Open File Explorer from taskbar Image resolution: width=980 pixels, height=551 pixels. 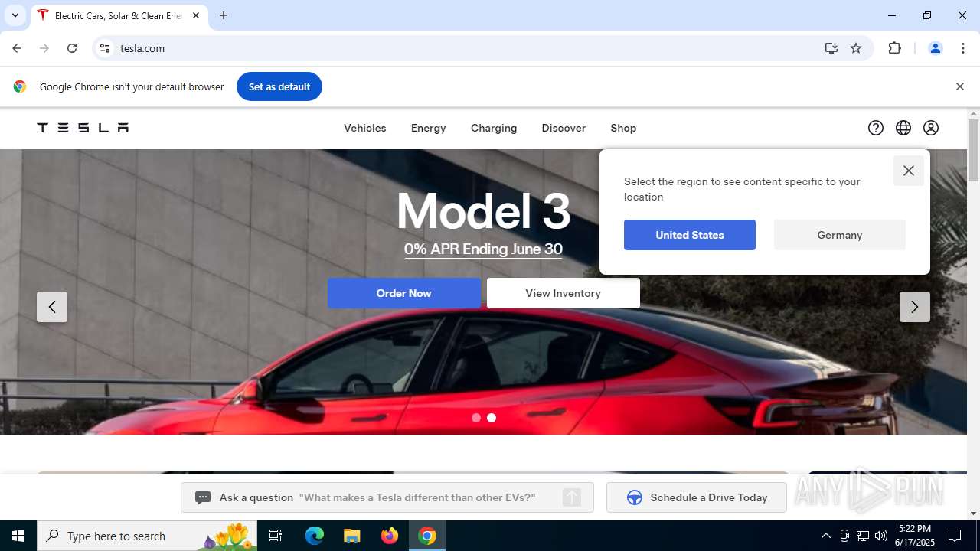pyautogui.click(x=351, y=536)
